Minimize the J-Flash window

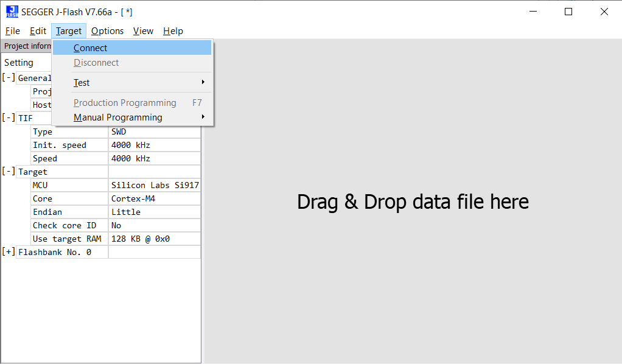[x=533, y=12]
